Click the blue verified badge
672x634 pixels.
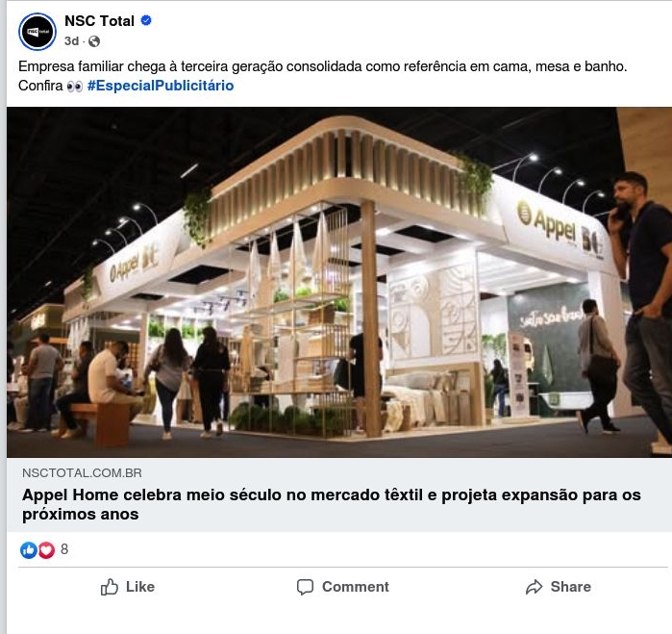(x=146, y=20)
